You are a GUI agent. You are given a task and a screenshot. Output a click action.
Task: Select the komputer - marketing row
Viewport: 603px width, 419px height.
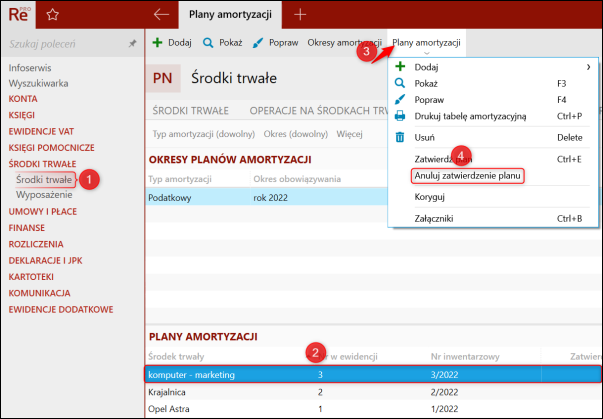pos(373,374)
